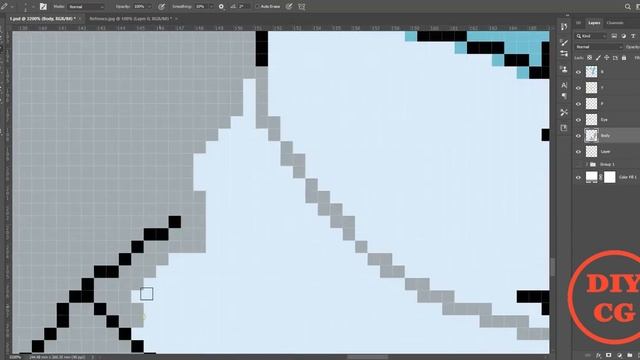Lock artboard nesting icon

point(616,58)
